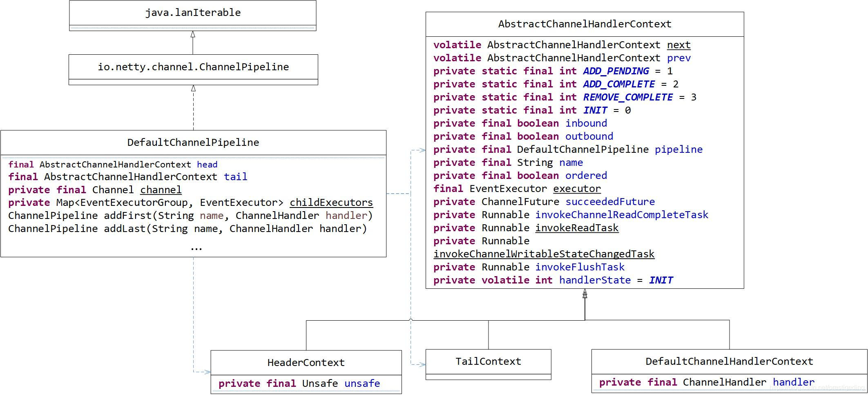Click the addFirst method signature

(190, 216)
